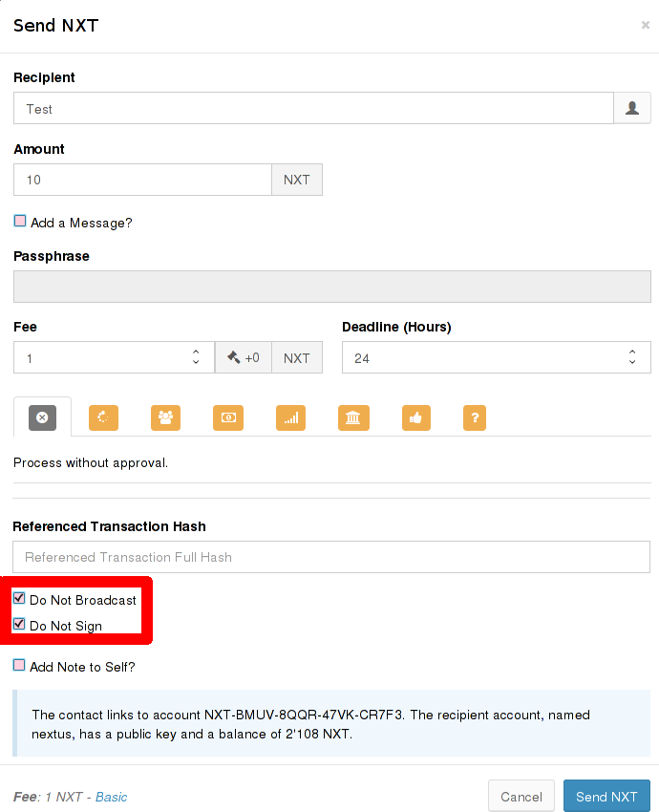659x812 pixels.
Task: Switch to the spinner approval tab
Action: [x=104, y=417]
